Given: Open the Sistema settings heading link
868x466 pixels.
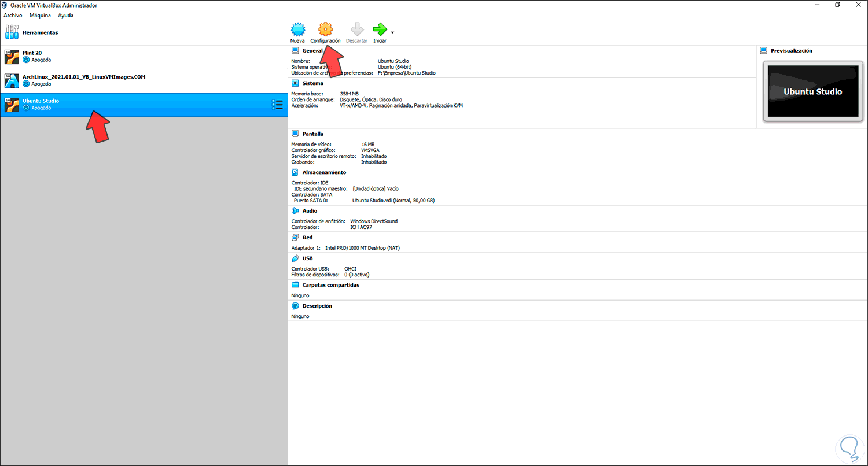Looking at the screenshot, I should coord(313,83).
